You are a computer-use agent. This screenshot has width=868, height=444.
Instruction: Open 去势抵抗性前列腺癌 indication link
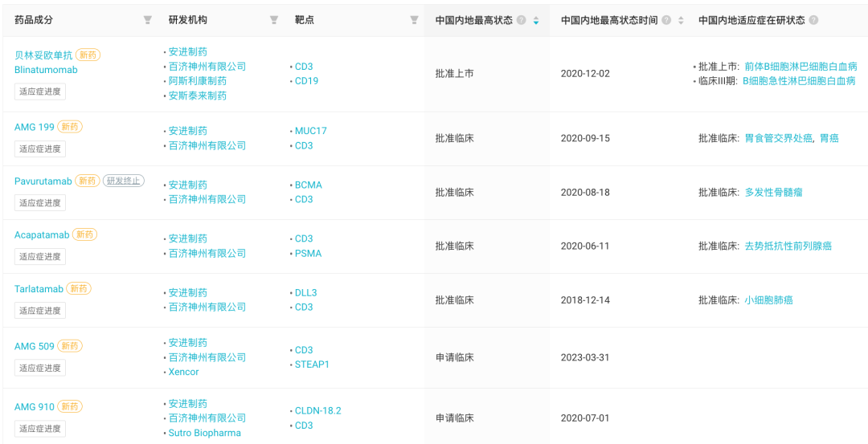[x=788, y=246]
